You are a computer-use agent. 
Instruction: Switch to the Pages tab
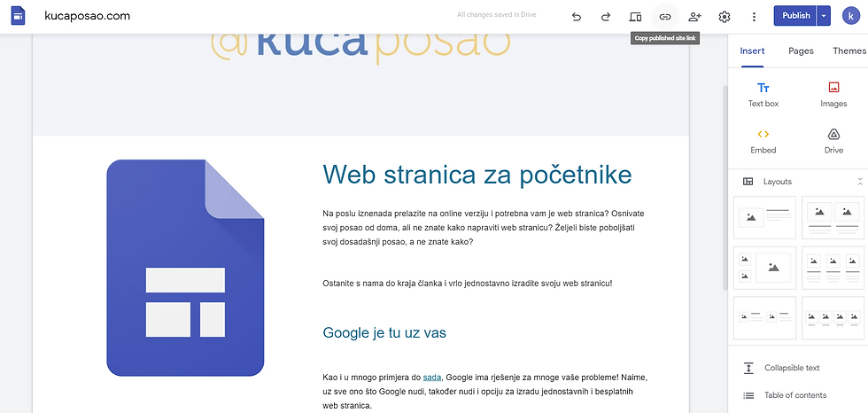[801, 51]
